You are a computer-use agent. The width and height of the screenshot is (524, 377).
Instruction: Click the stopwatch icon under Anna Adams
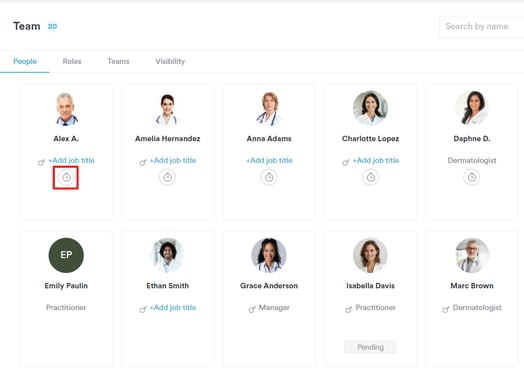click(x=269, y=177)
